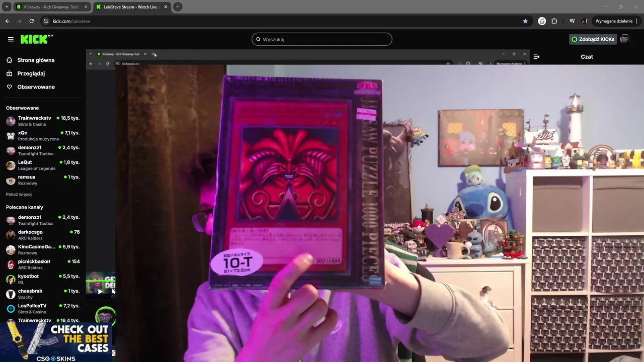Open KinoCasinoGa... channel link
Image resolution: width=644 pixels, height=362 pixels.
(x=43, y=250)
